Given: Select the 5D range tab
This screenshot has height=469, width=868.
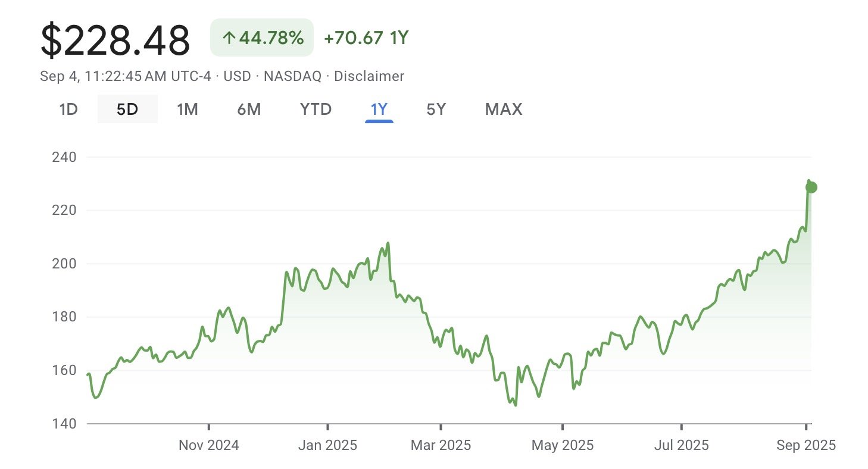Looking at the screenshot, I should pos(127,110).
